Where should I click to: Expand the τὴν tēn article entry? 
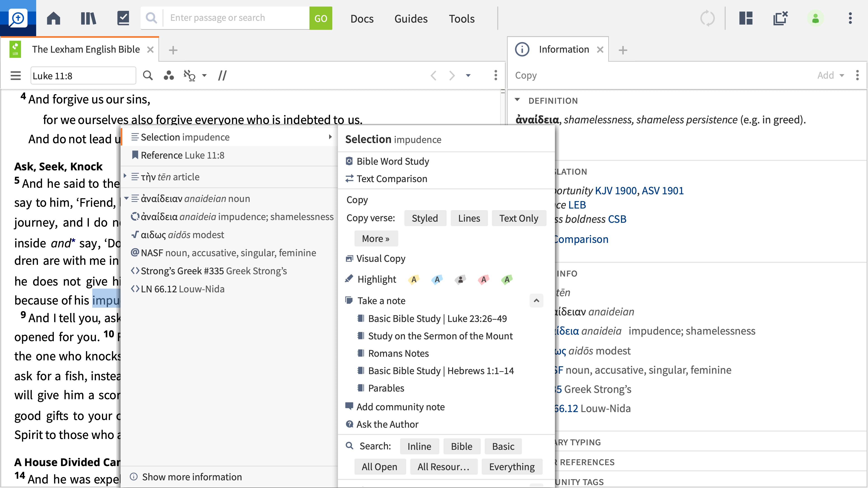(x=125, y=176)
